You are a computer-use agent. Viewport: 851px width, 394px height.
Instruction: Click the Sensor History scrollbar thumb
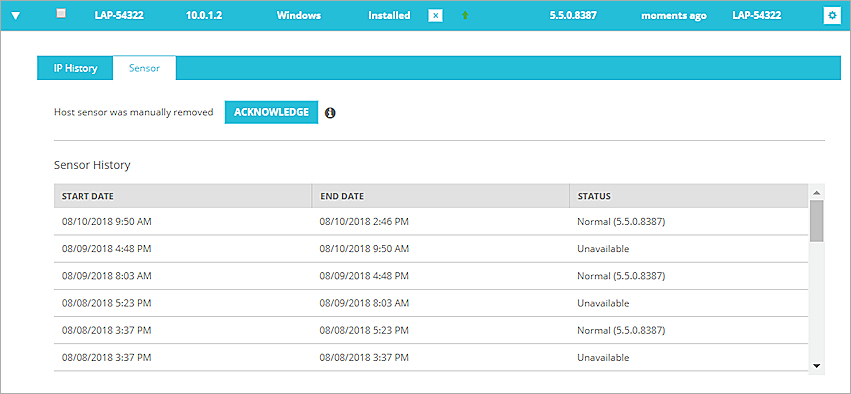tap(816, 221)
